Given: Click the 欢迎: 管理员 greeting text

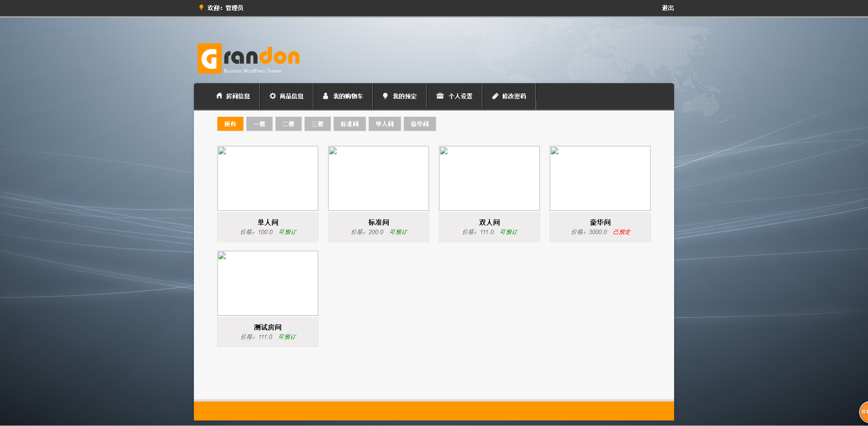Looking at the screenshot, I should (225, 8).
